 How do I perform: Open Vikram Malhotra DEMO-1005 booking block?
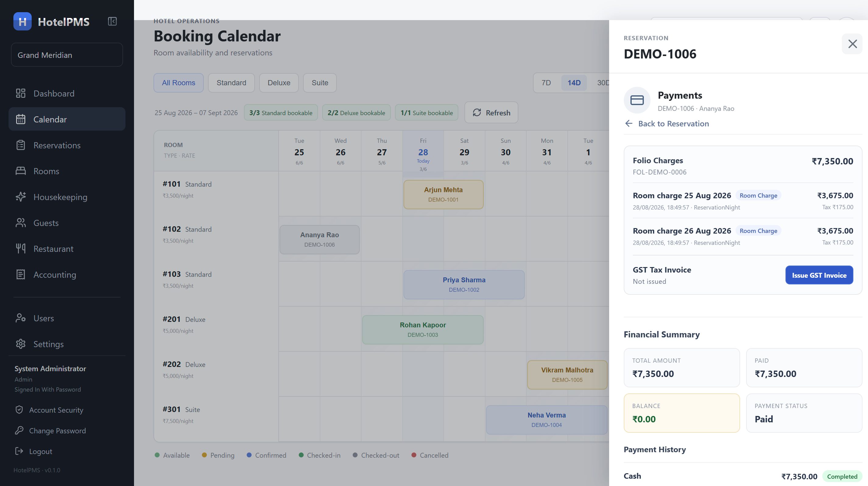(x=567, y=375)
